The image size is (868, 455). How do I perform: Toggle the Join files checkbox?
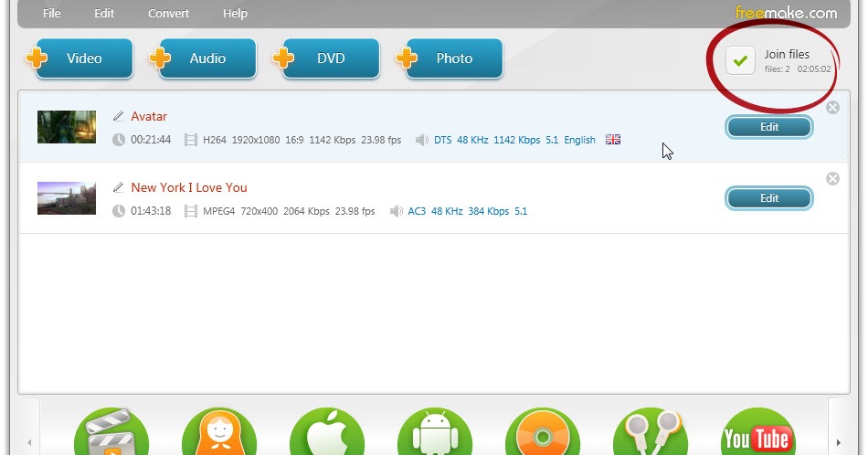[740, 61]
